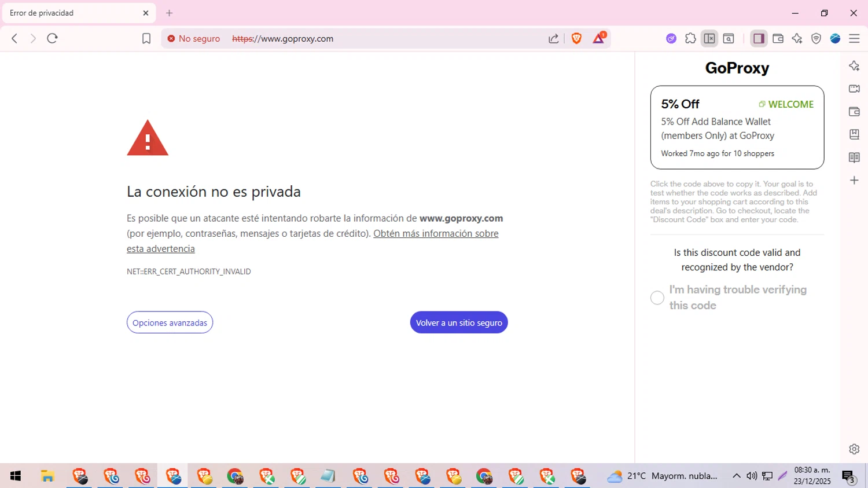Bookmark this page with the bookmark icon
This screenshot has width=868, height=488.
click(146, 39)
